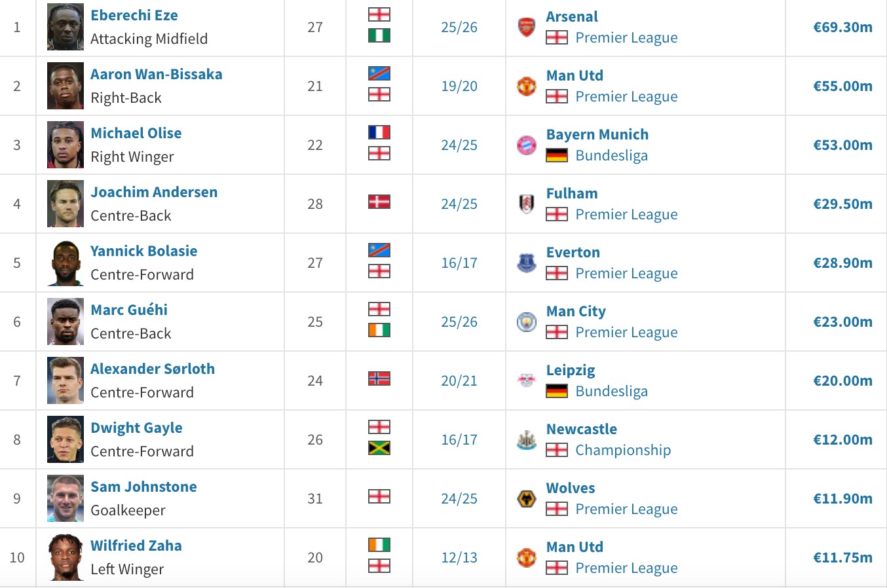Viewport: 887px width, 588px height.
Task: Click the Man City club crest
Action: [x=527, y=322]
